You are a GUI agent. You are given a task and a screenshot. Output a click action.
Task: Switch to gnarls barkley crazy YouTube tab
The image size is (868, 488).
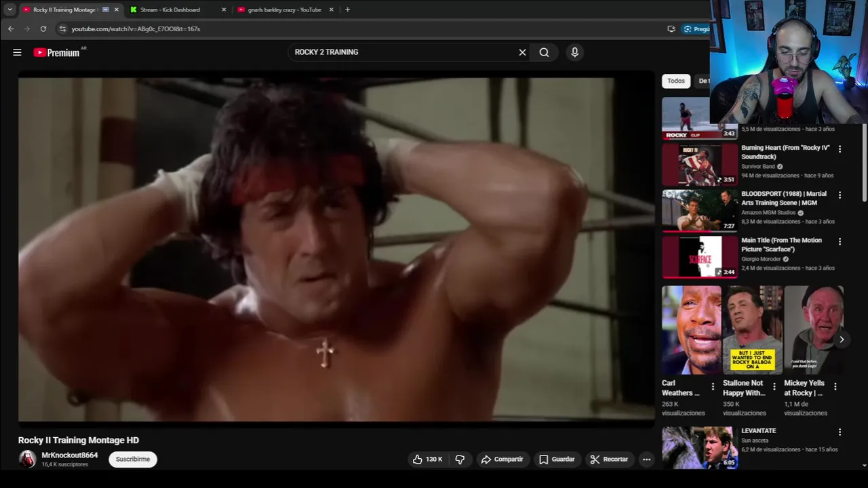point(285,10)
